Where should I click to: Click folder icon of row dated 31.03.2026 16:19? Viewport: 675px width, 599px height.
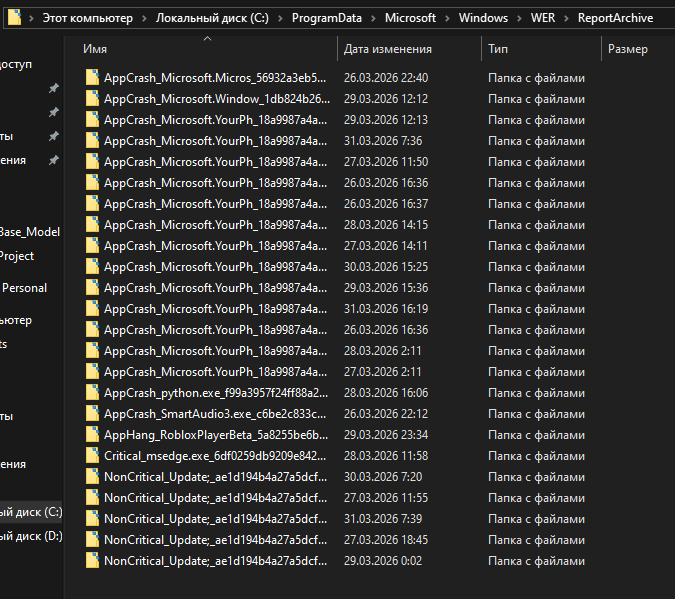click(92, 309)
